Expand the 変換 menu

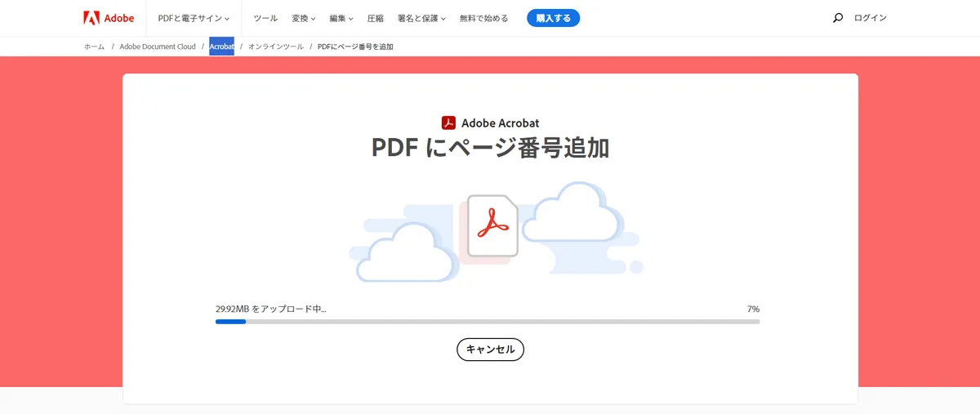click(x=303, y=18)
